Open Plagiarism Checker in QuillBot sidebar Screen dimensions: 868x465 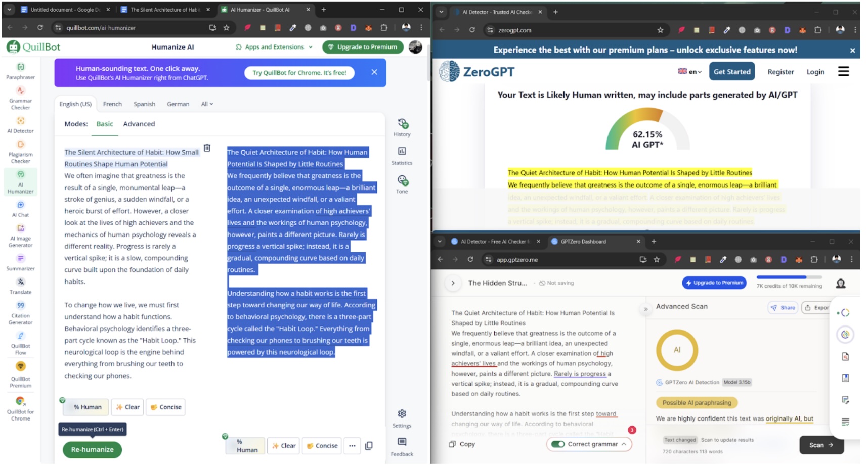20,152
